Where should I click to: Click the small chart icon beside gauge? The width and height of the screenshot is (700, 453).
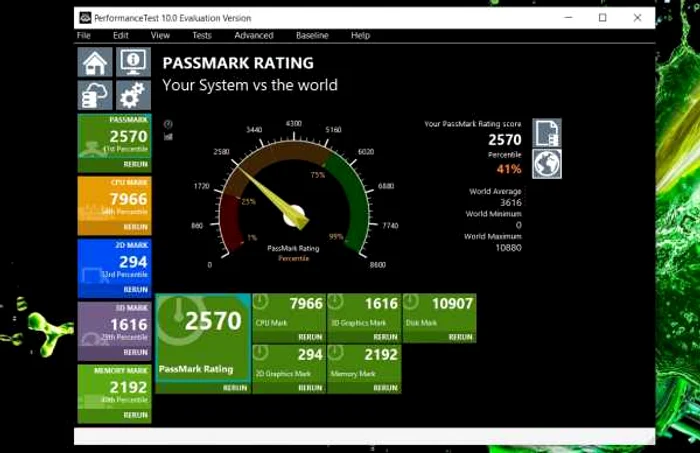tap(168, 136)
